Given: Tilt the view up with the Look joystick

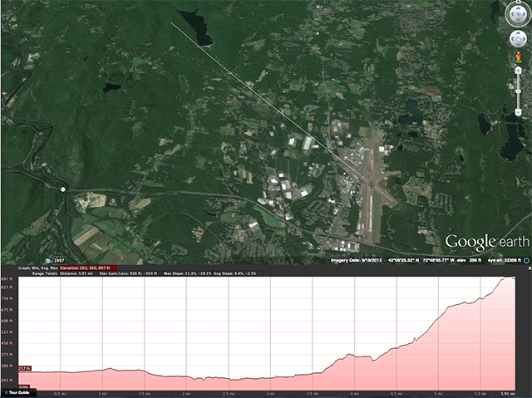Looking at the screenshot, I should 518,8.
